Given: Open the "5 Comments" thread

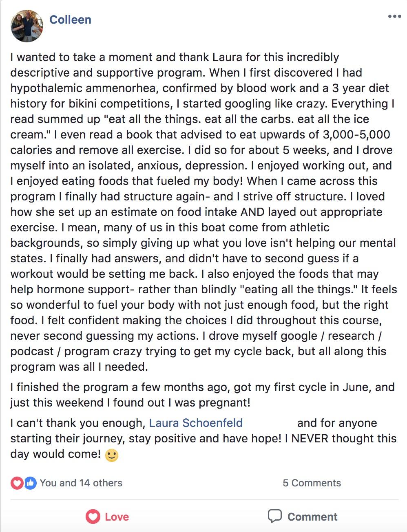Looking at the screenshot, I should [x=312, y=483].
